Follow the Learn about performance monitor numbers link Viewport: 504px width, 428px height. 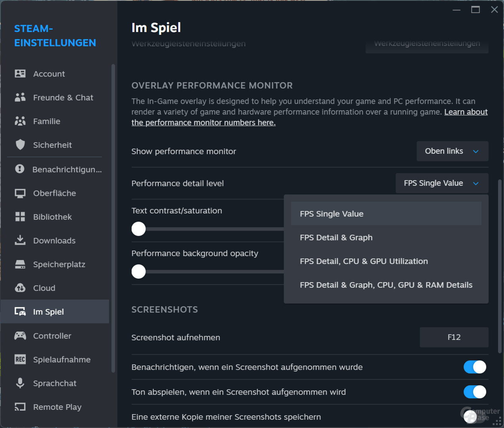(x=203, y=122)
